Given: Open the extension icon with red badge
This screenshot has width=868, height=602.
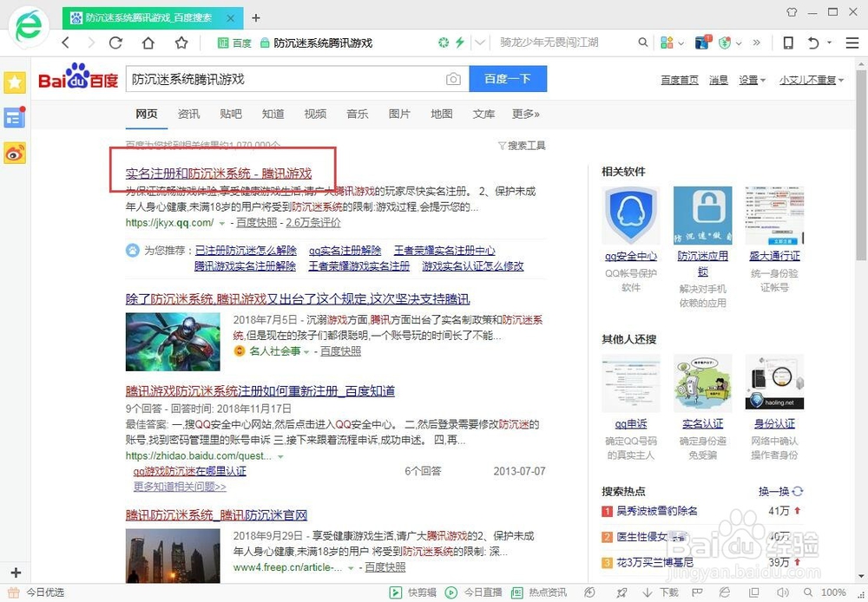Looking at the screenshot, I should [702, 43].
